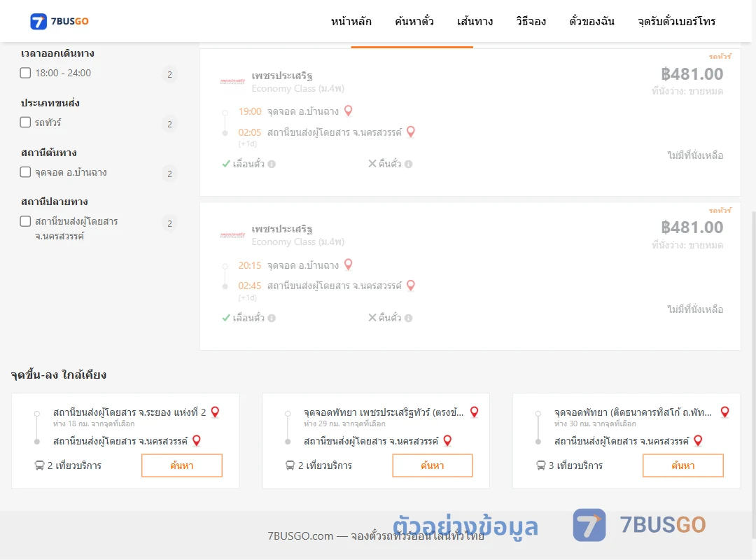Click bus icon beside 3 เที่ยวบริการ
The image size is (756, 560).
click(540, 465)
